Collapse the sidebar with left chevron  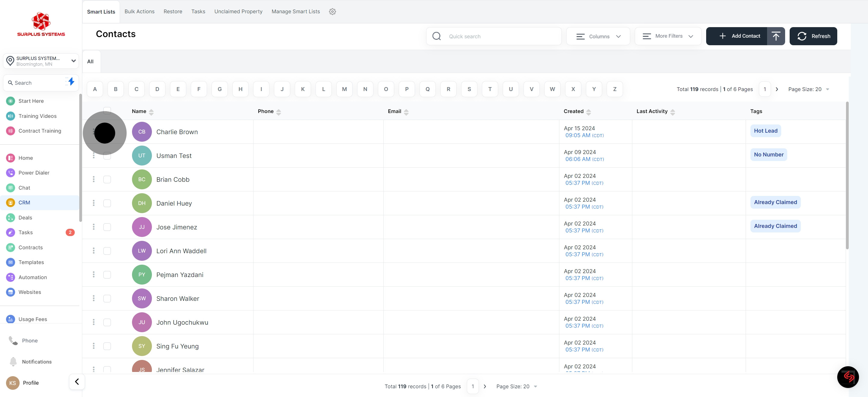pyautogui.click(x=77, y=382)
